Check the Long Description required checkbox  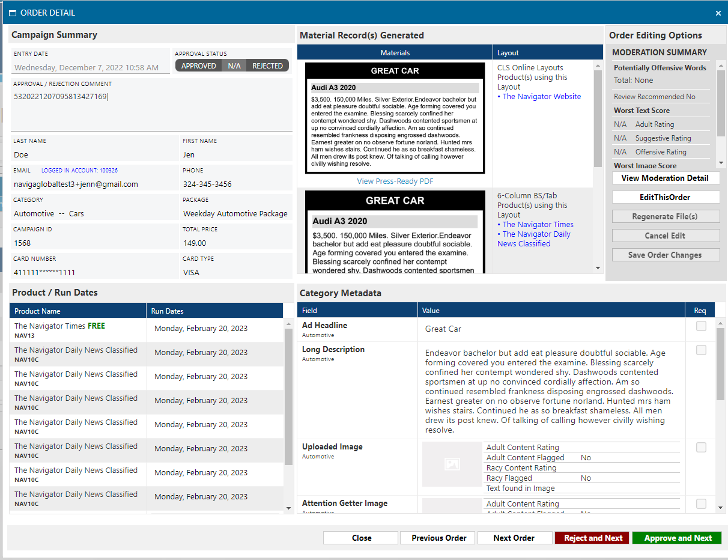(701, 350)
